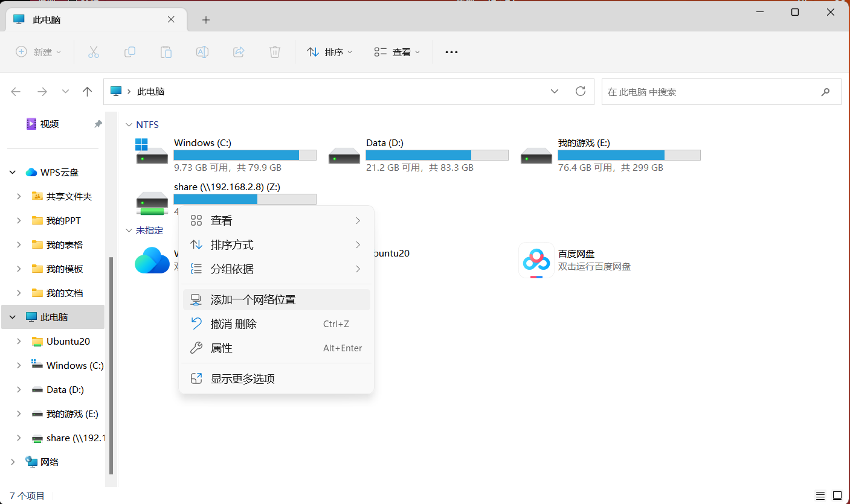Open the 查看 dropdown in toolbar
The width and height of the screenshot is (850, 504).
pos(396,52)
